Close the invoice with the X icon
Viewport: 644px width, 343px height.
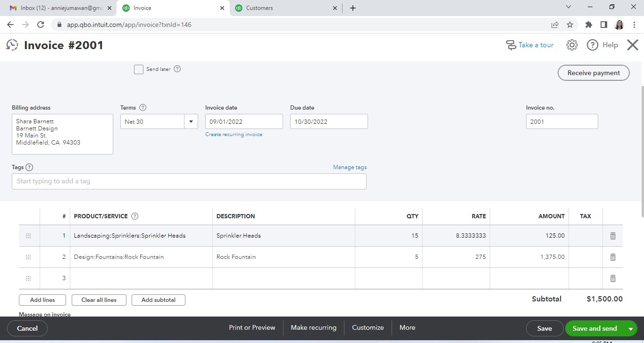coord(633,45)
